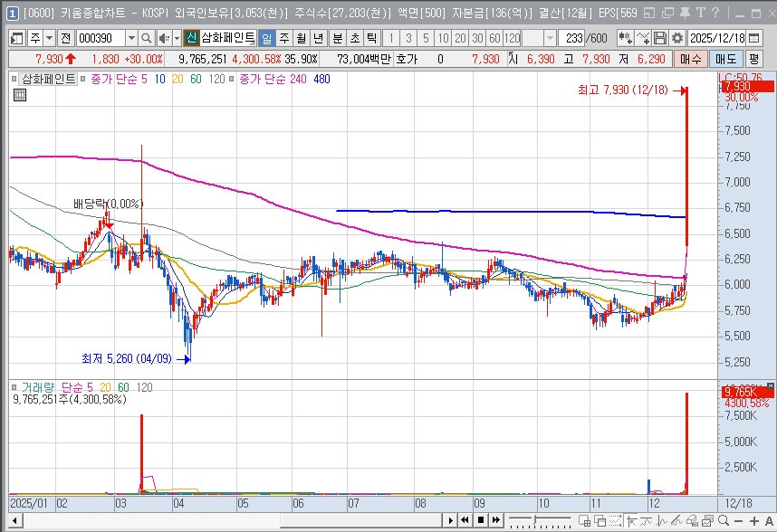
Task: Save chart with floppy disk icon
Action: pyautogui.click(x=660, y=38)
